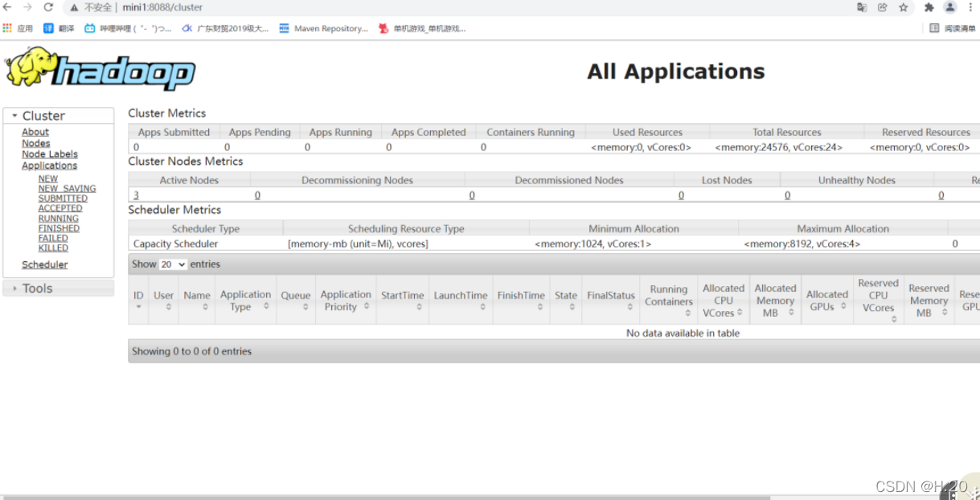Screen dimensions: 980x500
Task: Open the Apps grid bookmark
Action: point(18,28)
